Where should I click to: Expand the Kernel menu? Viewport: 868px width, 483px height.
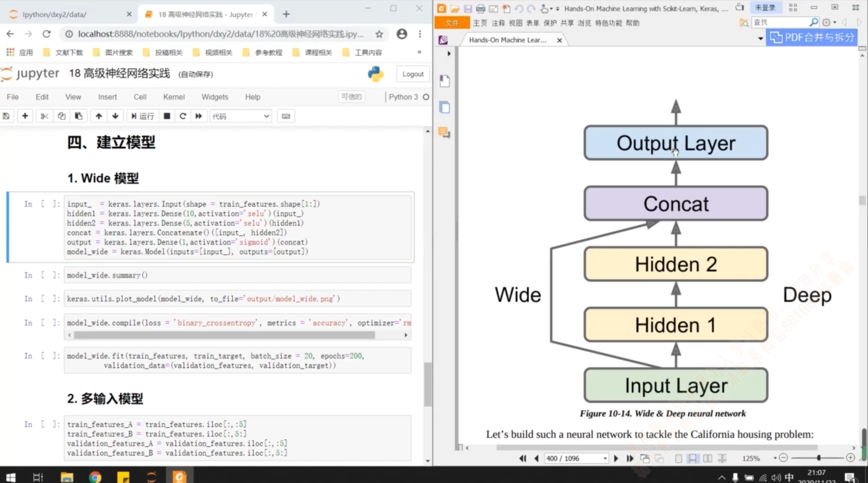click(174, 96)
